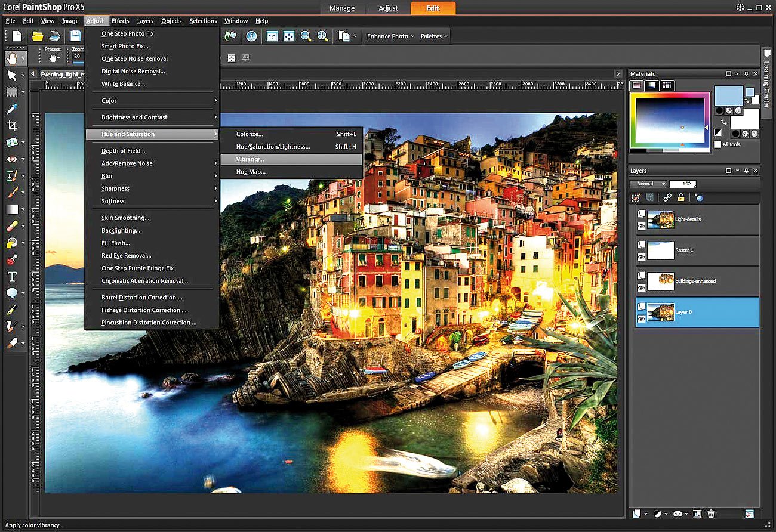The image size is (776, 532).
Task: Click the large foreground color swatch
Action: click(x=728, y=95)
